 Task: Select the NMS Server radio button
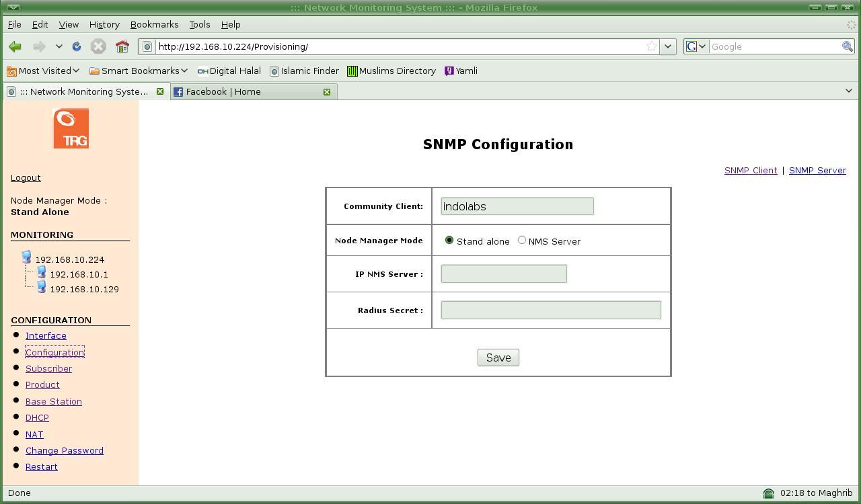coord(522,241)
